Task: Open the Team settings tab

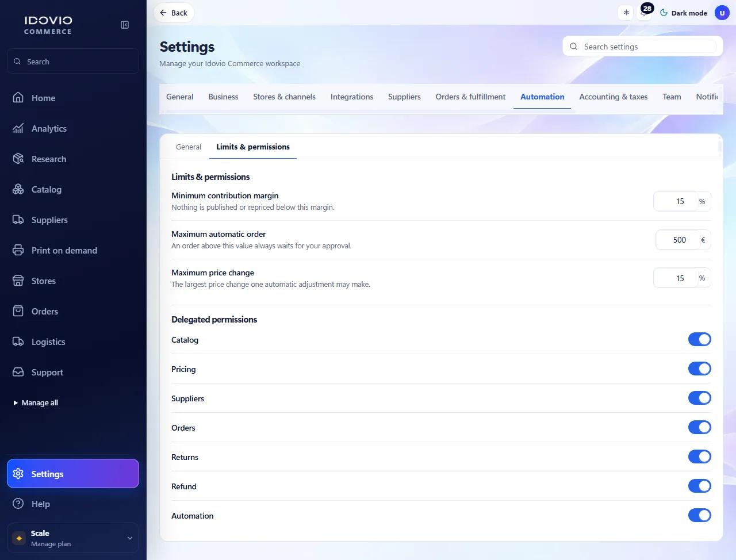Action: 672,97
